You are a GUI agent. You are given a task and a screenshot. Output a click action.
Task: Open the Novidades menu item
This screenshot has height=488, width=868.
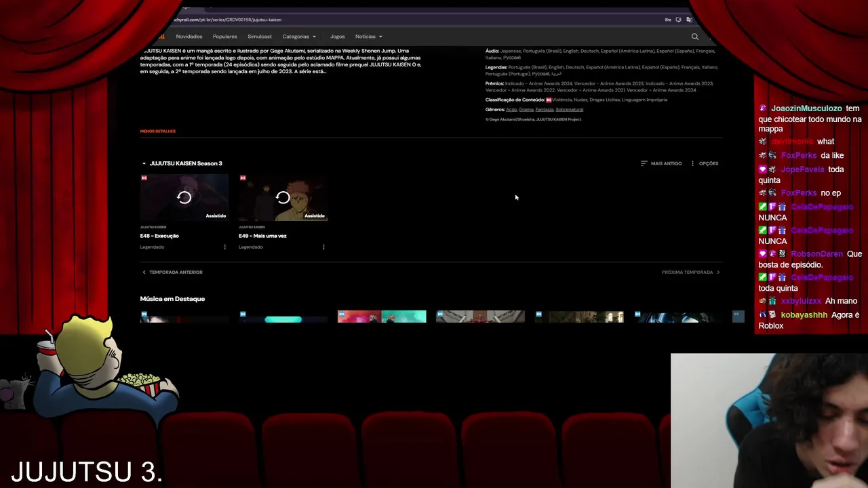pos(189,37)
